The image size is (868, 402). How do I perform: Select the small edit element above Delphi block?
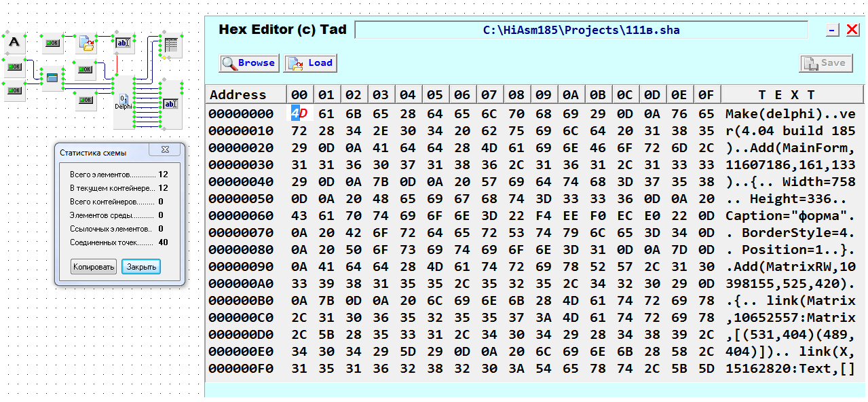(123, 43)
